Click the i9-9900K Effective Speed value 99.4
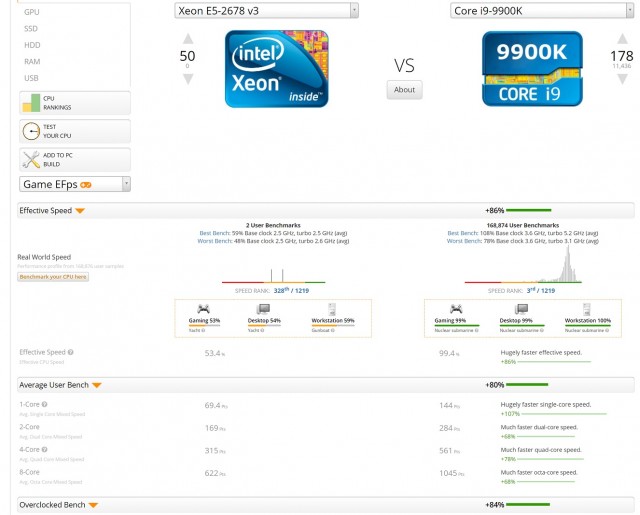 (x=449, y=353)
